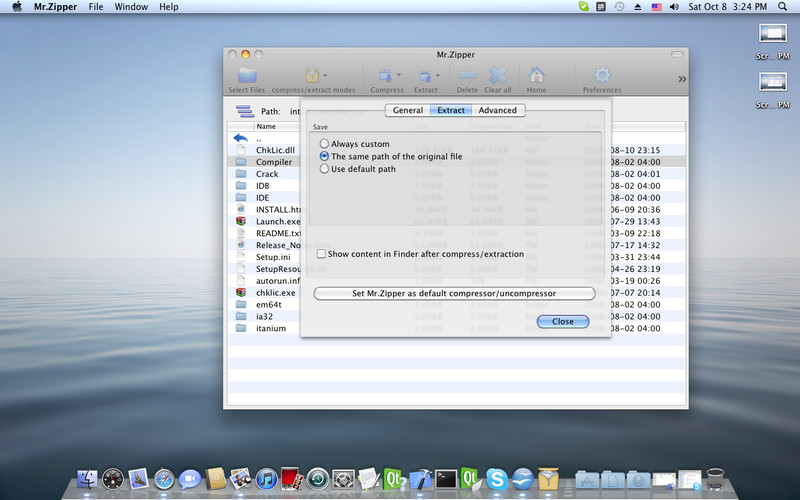Click the Compress toolbar icon
This screenshot has height=500, width=800.
(x=384, y=76)
